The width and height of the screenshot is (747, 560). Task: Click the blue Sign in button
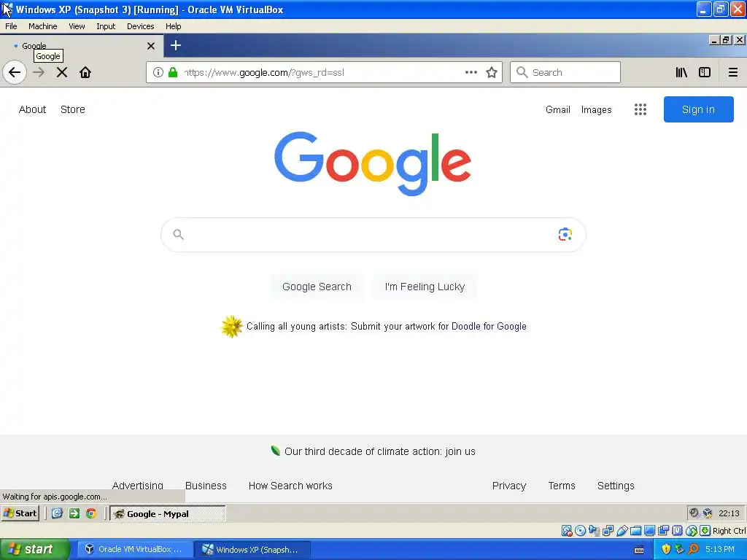(698, 109)
